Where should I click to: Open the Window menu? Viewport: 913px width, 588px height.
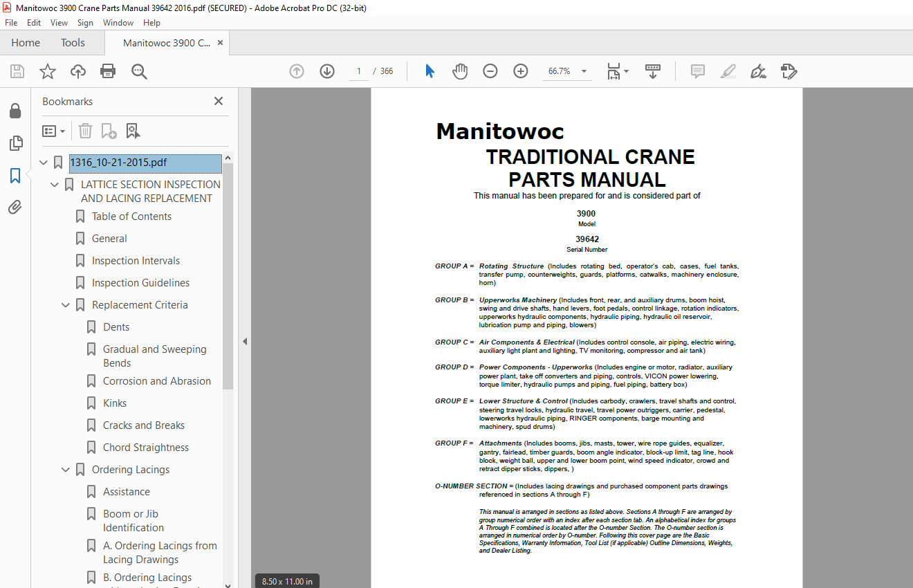pos(118,23)
